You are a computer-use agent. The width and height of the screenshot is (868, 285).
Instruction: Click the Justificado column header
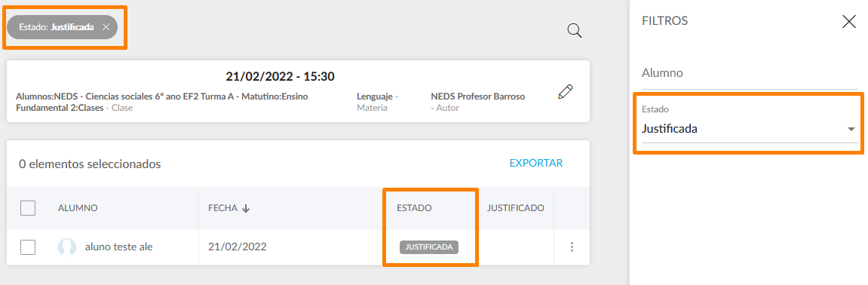(x=515, y=208)
